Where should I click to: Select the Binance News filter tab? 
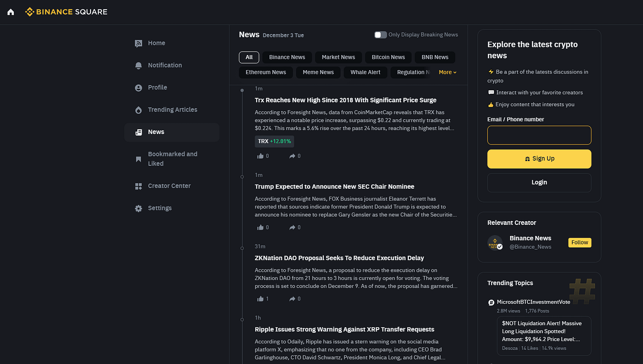pos(287,57)
